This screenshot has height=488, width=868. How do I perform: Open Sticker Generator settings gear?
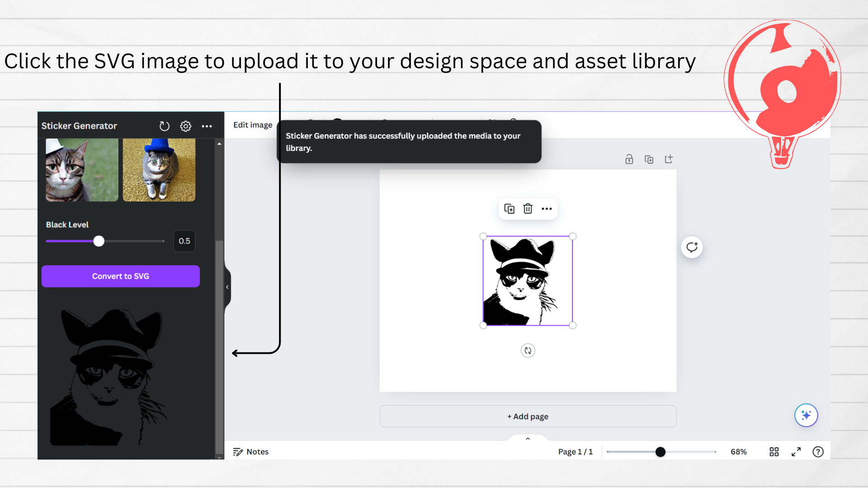point(185,126)
